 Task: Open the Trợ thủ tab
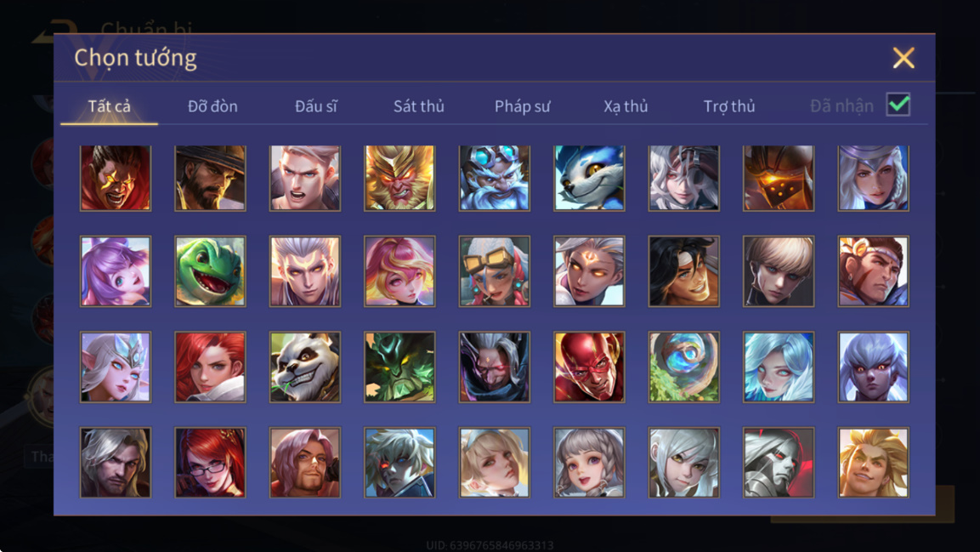[x=729, y=106]
